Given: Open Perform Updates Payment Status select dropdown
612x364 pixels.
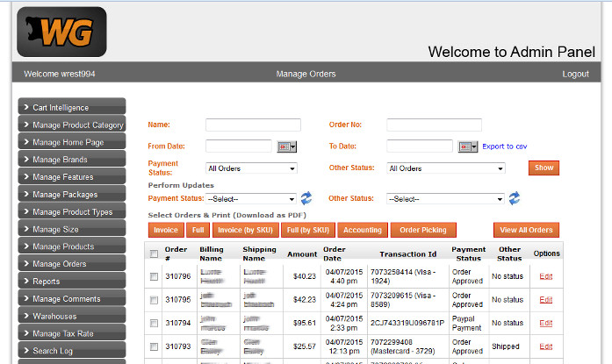Looking at the screenshot, I should [x=251, y=199].
